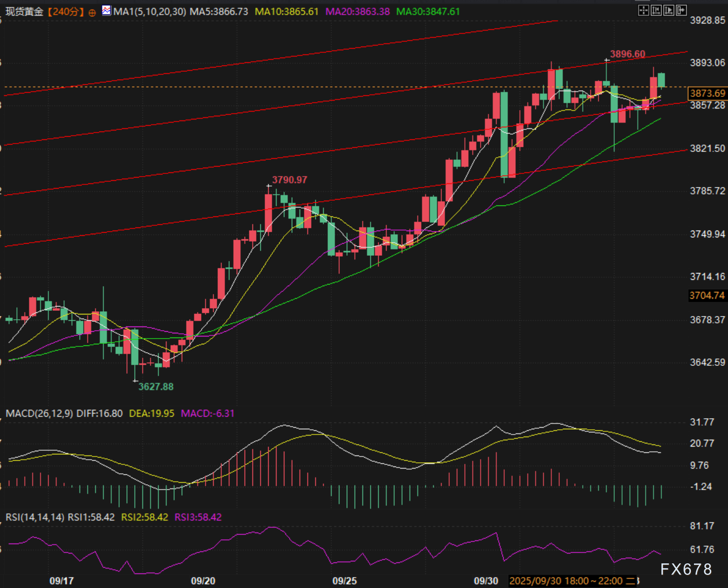Open the MA indicator chart icon
Viewport: 728px width, 588px height.
click(106, 10)
